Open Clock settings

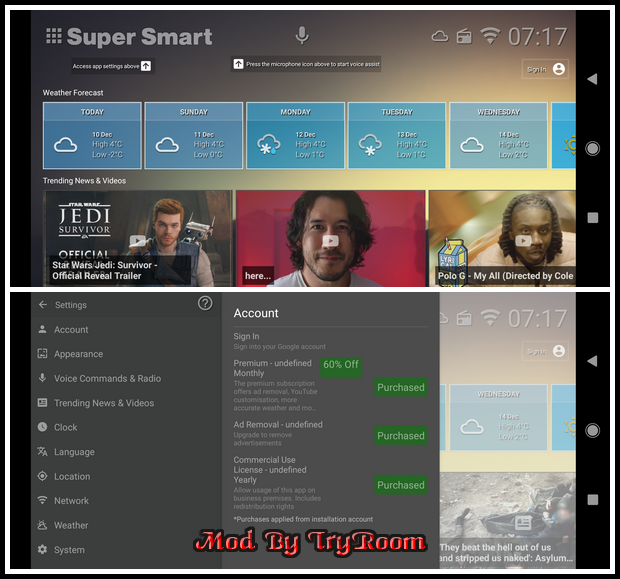click(x=126, y=428)
